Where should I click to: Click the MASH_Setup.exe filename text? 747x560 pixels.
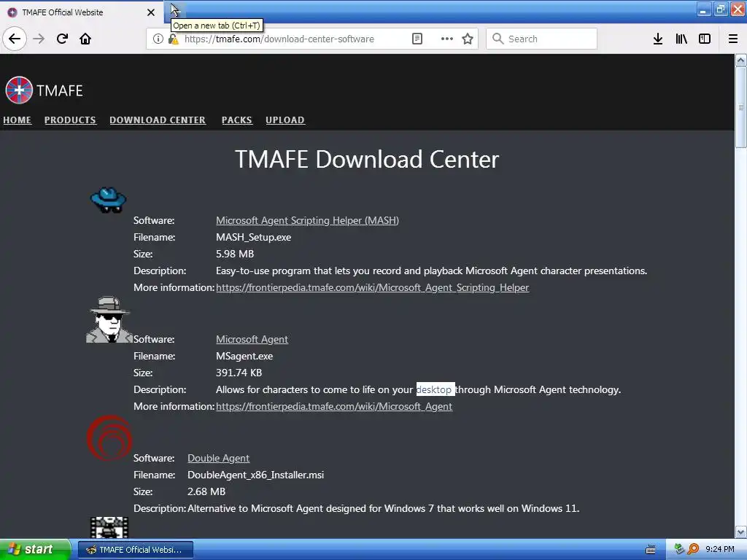click(x=253, y=237)
